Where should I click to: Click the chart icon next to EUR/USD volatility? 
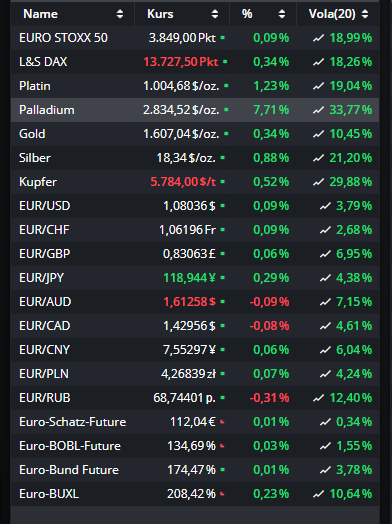[x=325, y=206]
